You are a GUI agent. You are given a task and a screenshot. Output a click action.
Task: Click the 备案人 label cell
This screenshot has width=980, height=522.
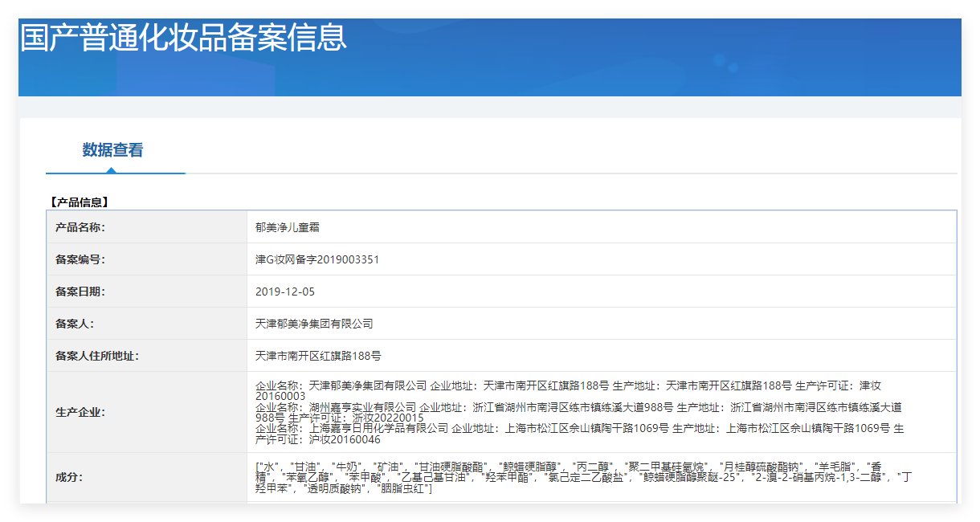point(146,324)
